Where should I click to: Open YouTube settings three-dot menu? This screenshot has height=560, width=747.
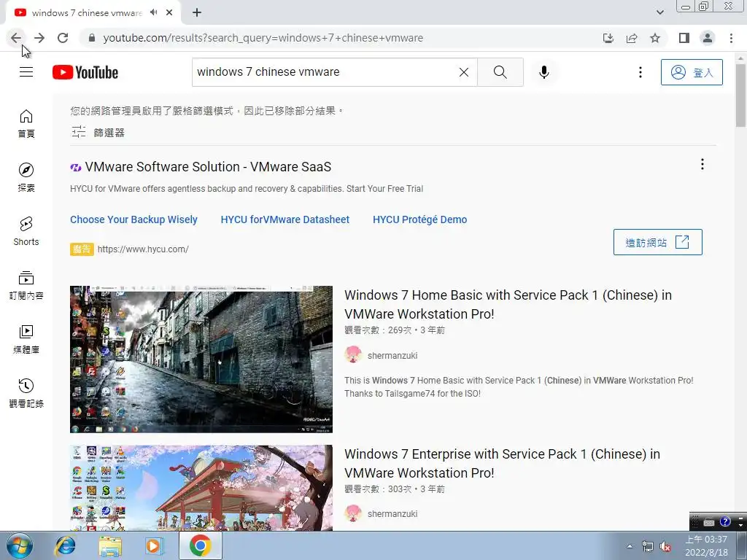pyautogui.click(x=640, y=72)
